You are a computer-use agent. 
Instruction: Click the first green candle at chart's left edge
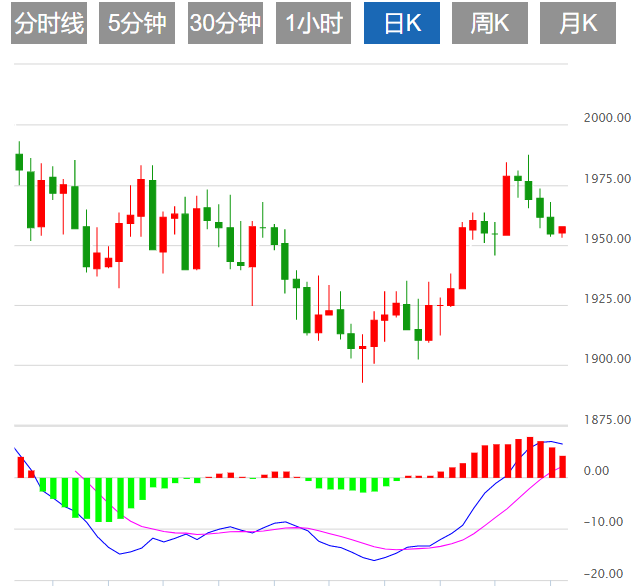[19, 162]
